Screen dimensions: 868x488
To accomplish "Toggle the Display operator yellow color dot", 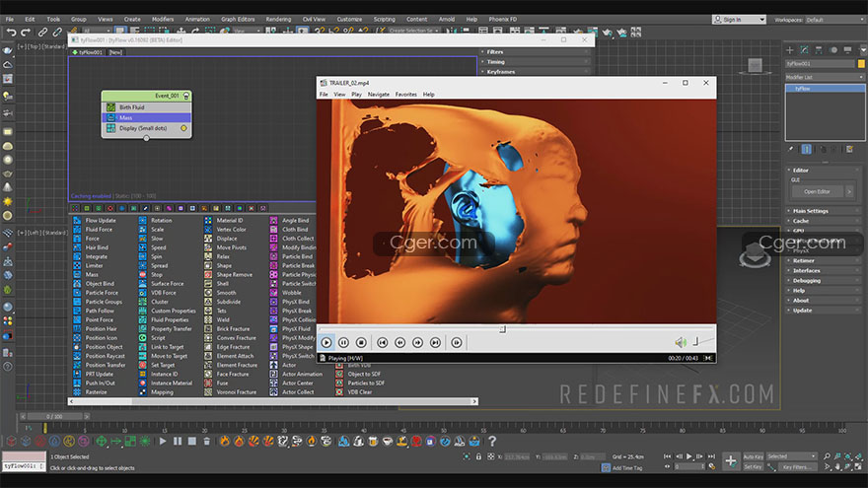I will 183,128.
